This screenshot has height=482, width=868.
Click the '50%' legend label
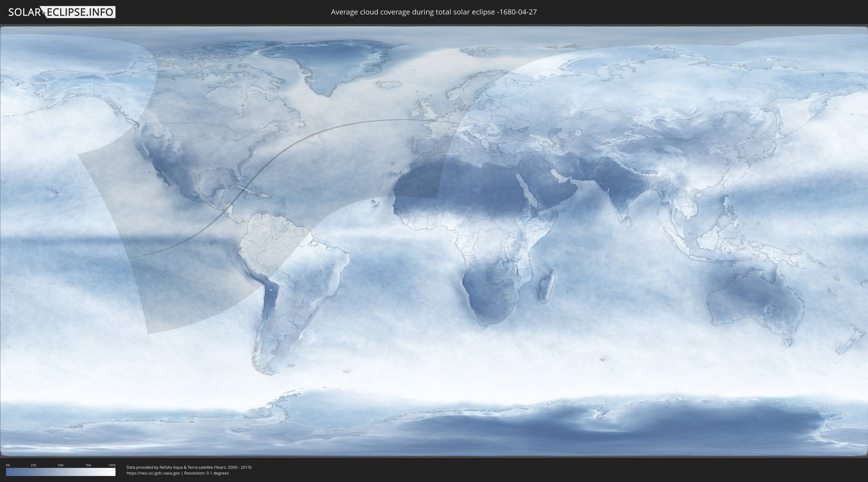61,465
